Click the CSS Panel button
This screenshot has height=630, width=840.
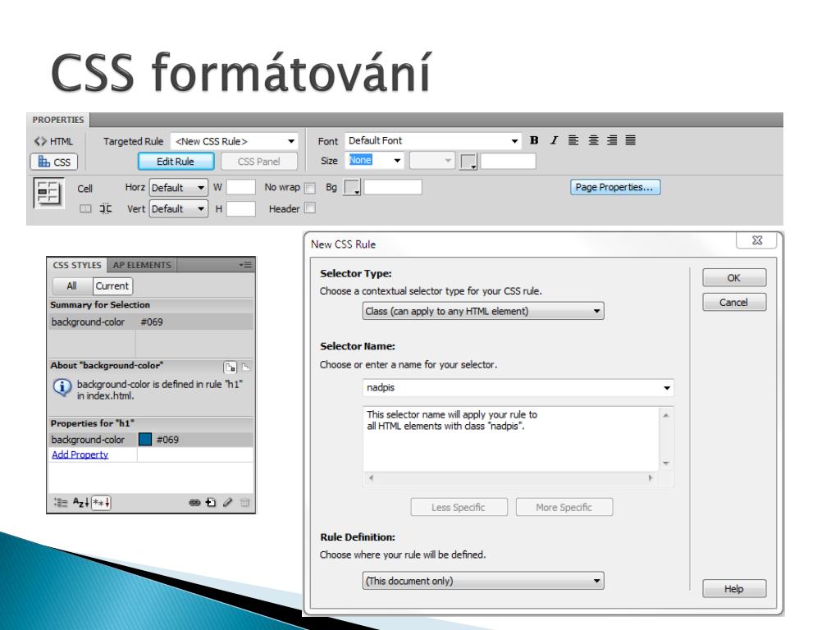258,162
